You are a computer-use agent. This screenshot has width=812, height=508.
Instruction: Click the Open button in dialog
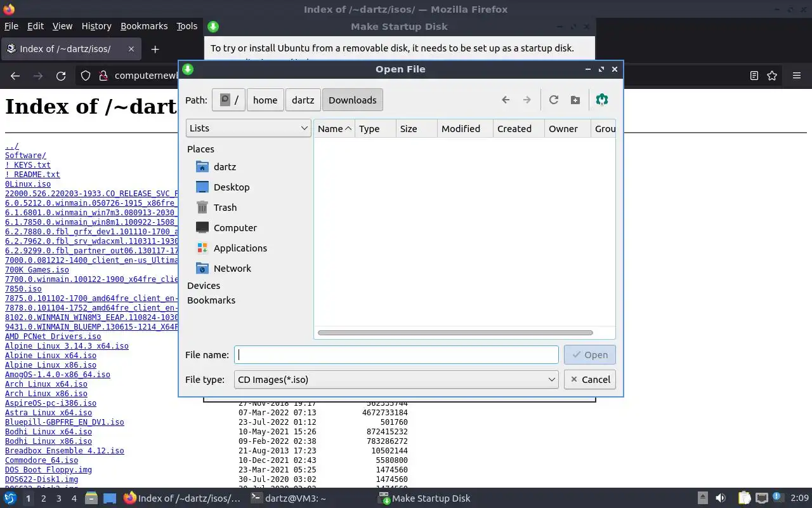tap(589, 355)
